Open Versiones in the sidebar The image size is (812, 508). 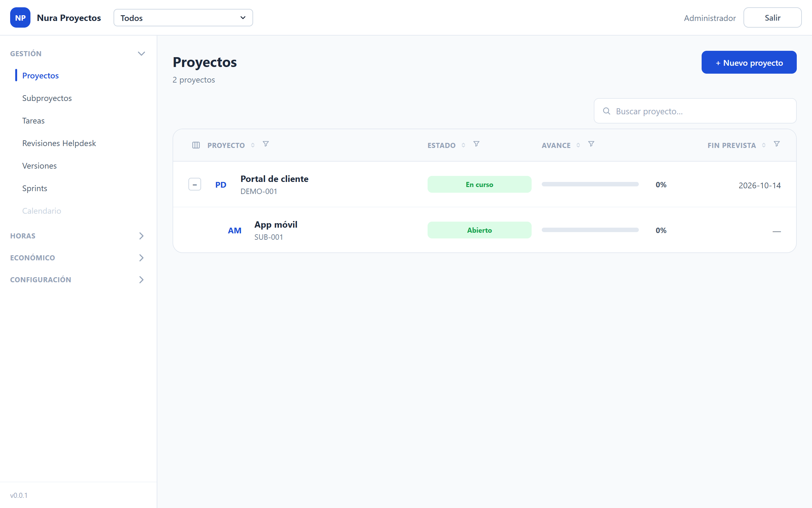39,166
